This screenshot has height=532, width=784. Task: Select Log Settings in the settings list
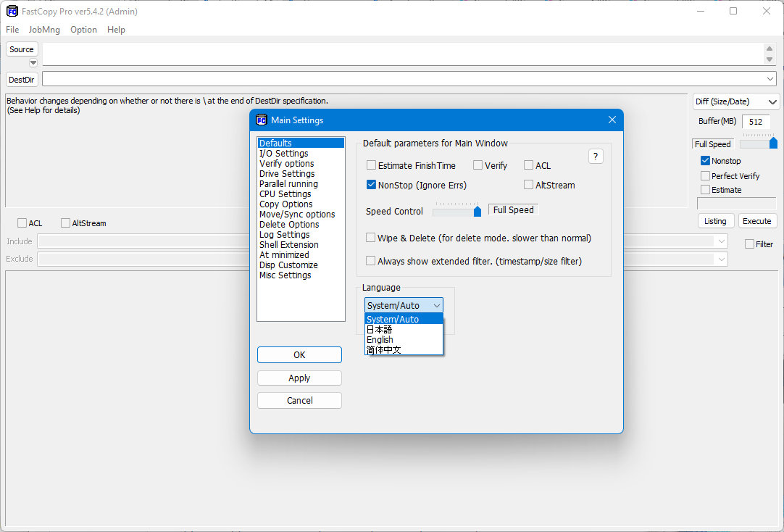tap(285, 235)
